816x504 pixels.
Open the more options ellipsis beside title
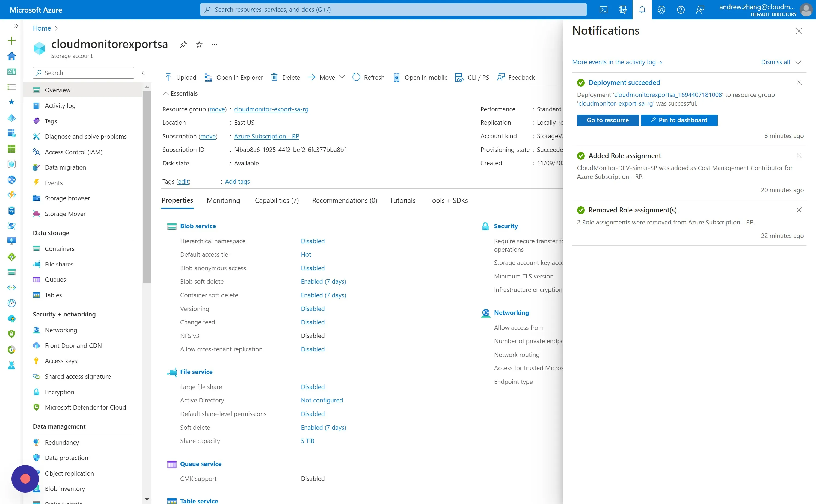click(214, 44)
